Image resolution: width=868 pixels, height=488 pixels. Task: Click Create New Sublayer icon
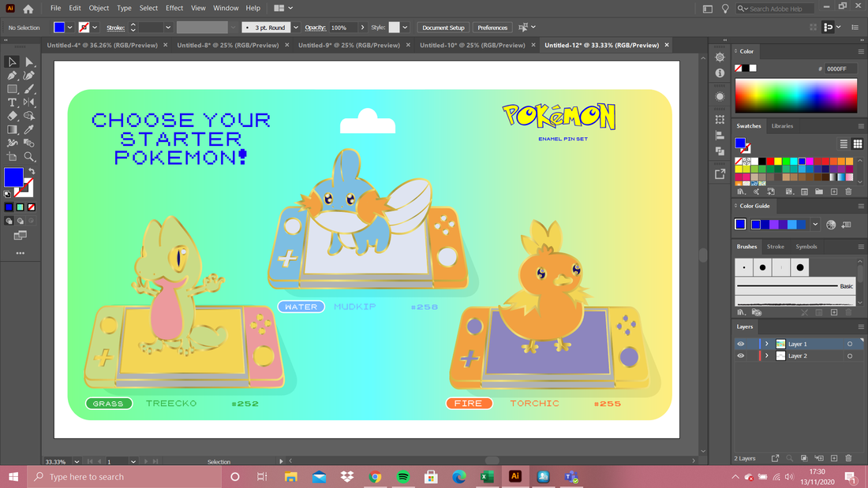819,458
